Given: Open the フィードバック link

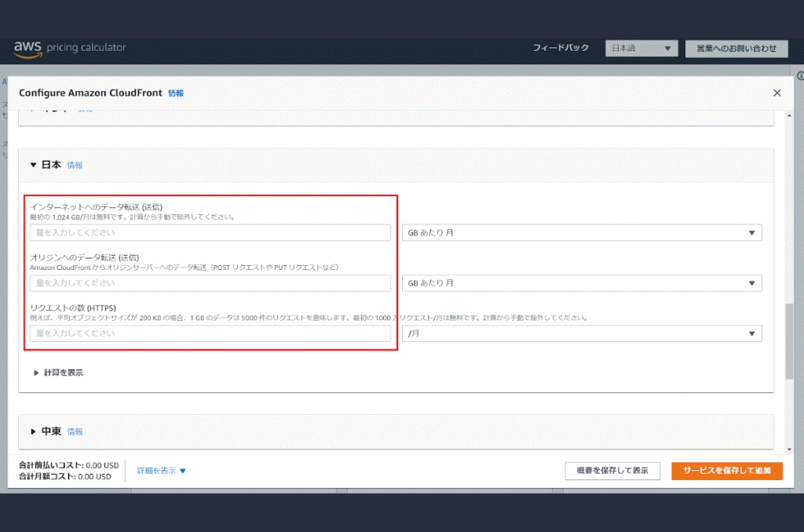Looking at the screenshot, I should click(561, 48).
